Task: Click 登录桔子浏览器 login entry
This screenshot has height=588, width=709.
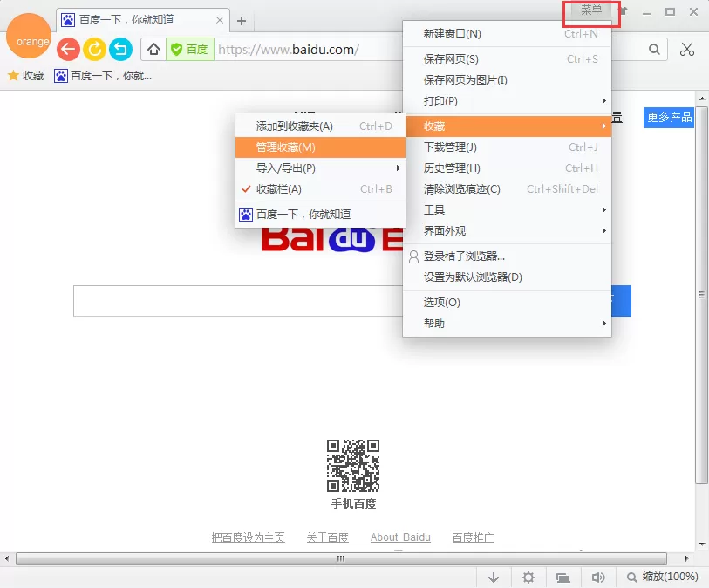Action: [507, 256]
